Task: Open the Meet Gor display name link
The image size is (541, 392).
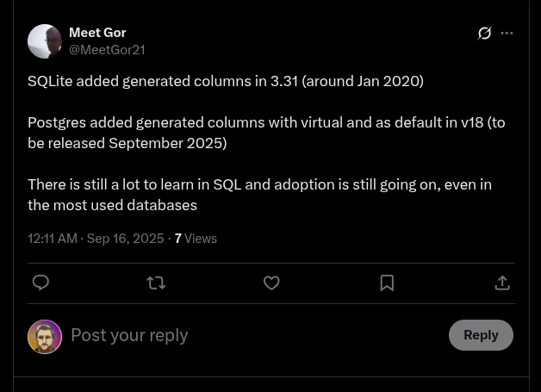Action: 97,33
